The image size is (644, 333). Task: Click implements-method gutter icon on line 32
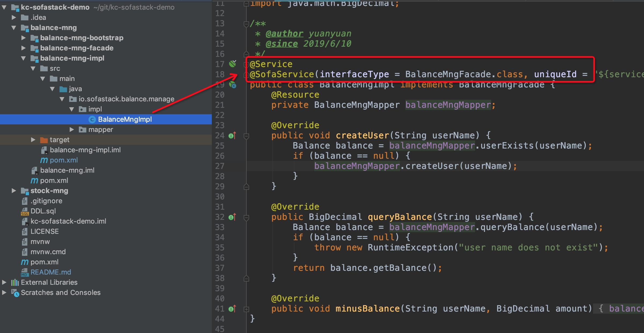[x=232, y=217]
